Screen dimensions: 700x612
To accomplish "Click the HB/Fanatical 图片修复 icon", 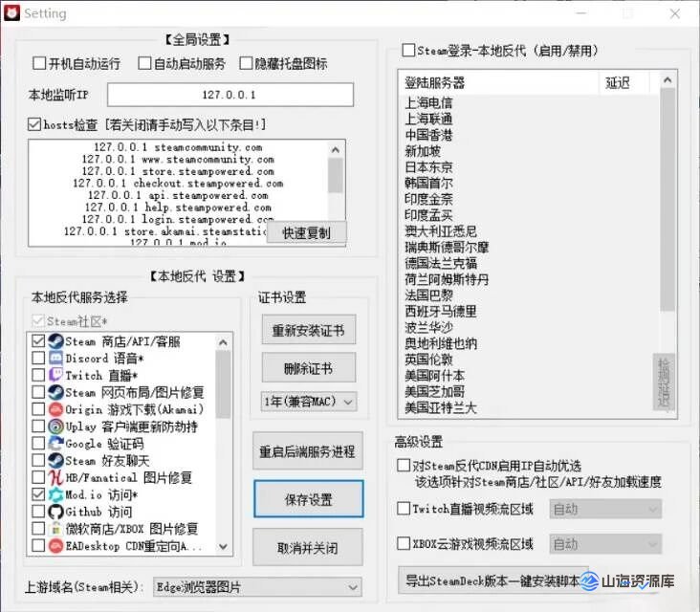I will (x=55, y=477).
